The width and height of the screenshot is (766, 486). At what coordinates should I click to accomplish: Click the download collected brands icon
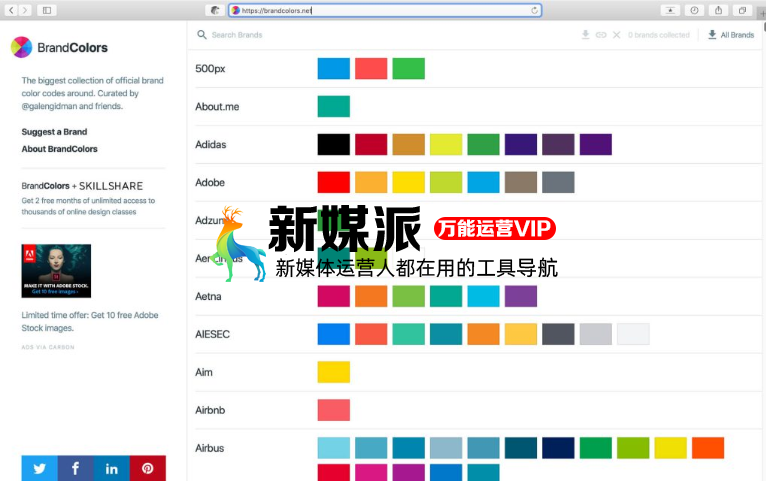585,35
